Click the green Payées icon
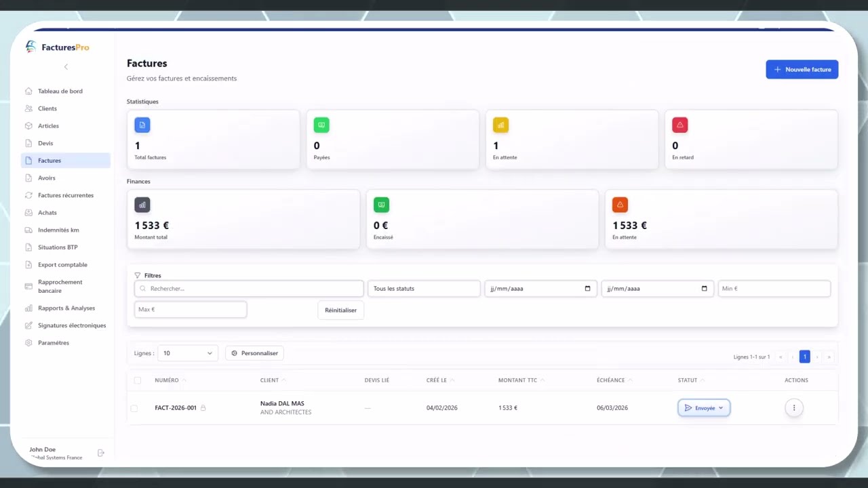This screenshot has width=868, height=488. tap(321, 125)
